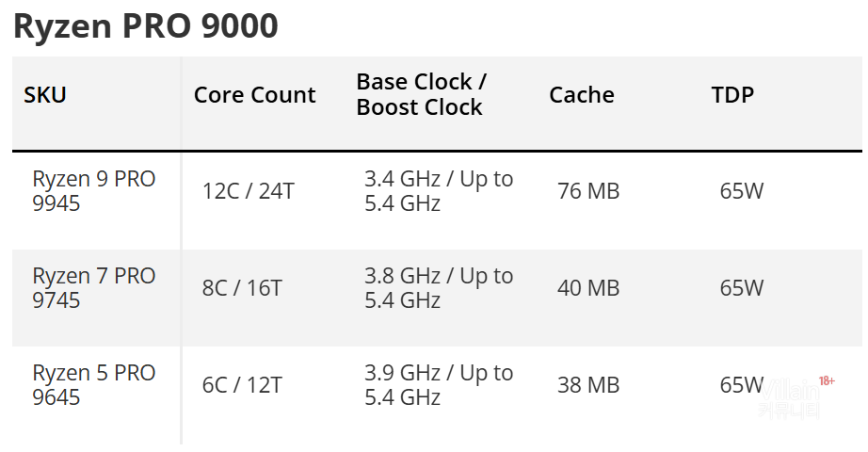Select the 76 MB cache cell
Screen dimensions: 868x452
point(588,191)
